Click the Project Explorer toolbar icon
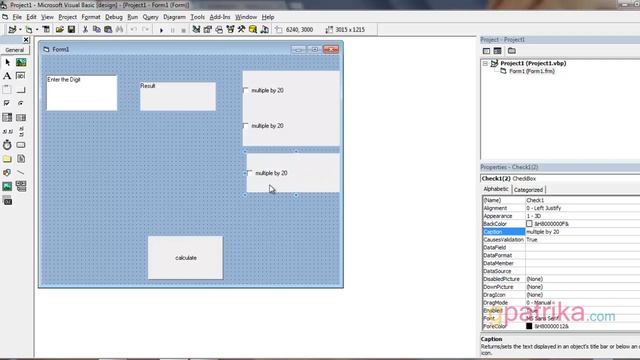The width and height of the screenshot is (640, 360). [x=196, y=29]
